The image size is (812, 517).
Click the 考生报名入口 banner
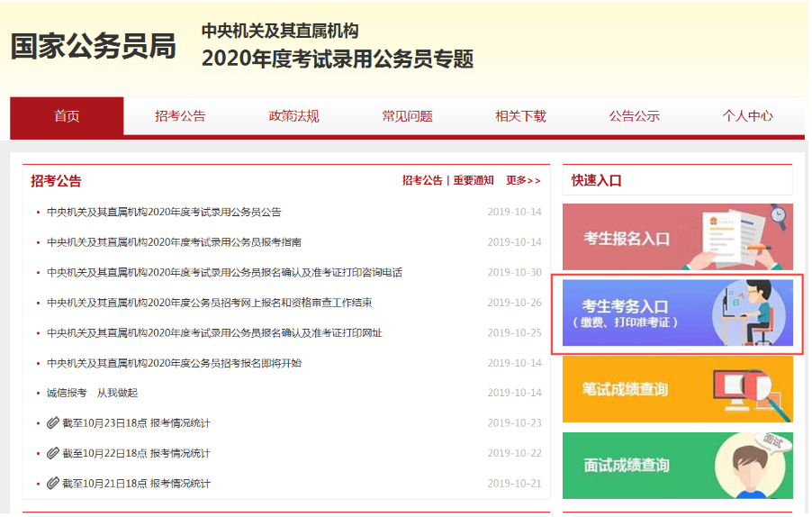[x=677, y=237]
